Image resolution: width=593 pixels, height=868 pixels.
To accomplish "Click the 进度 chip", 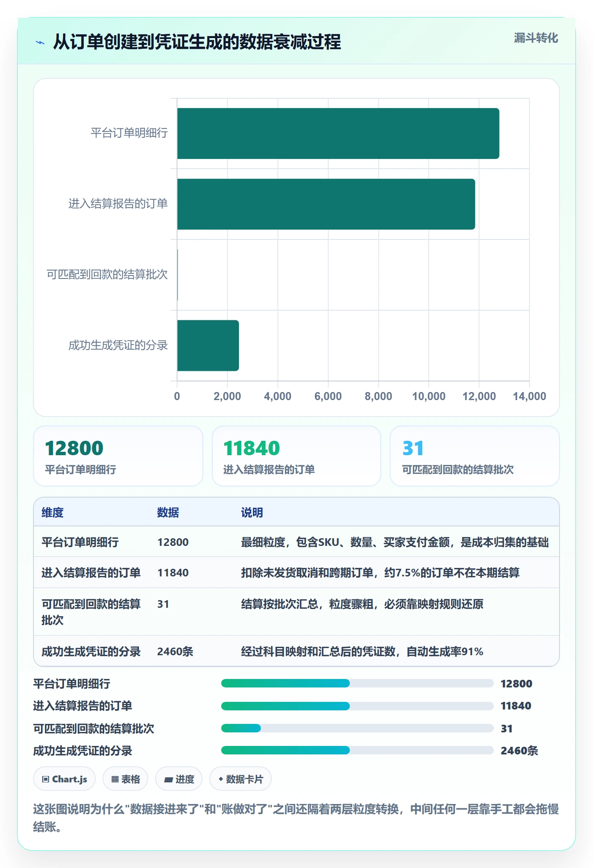I will coord(179,779).
